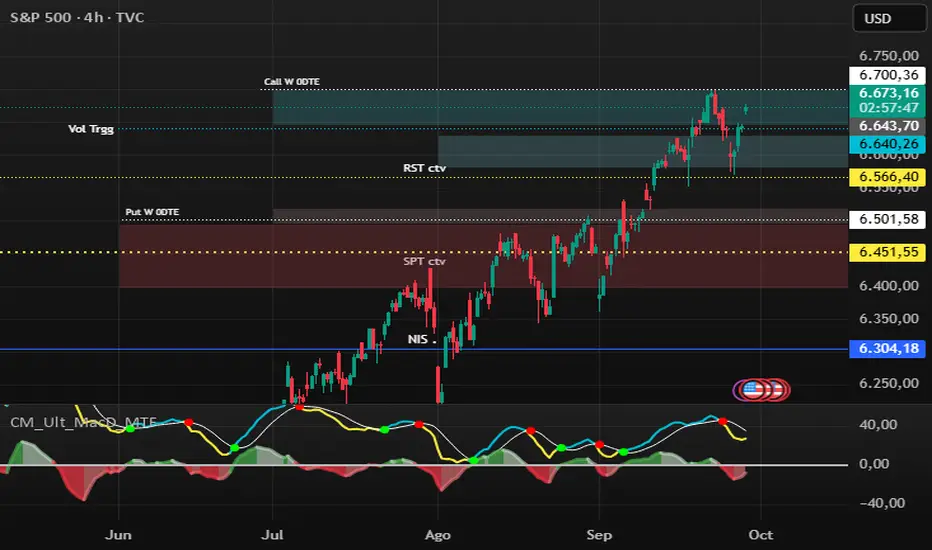The width and height of the screenshot is (932, 550).
Task: Click the 6.643,70 price label
Action: pos(888,126)
